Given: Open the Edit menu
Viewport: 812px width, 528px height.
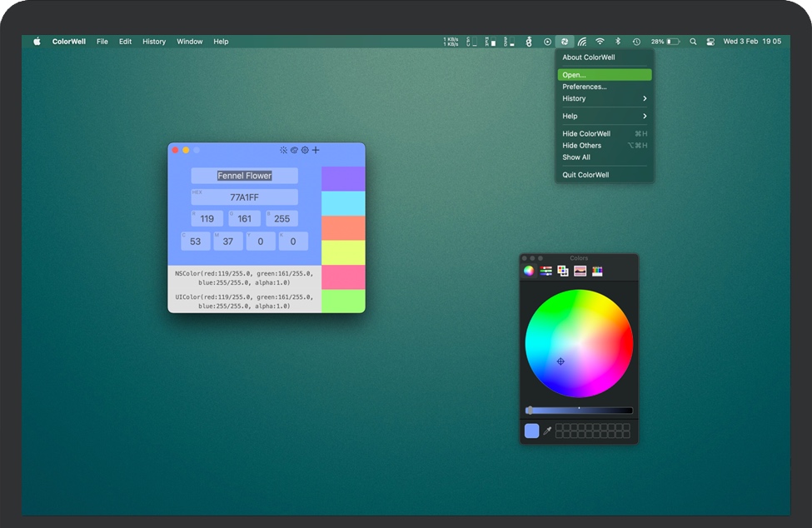Looking at the screenshot, I should 125,41.
